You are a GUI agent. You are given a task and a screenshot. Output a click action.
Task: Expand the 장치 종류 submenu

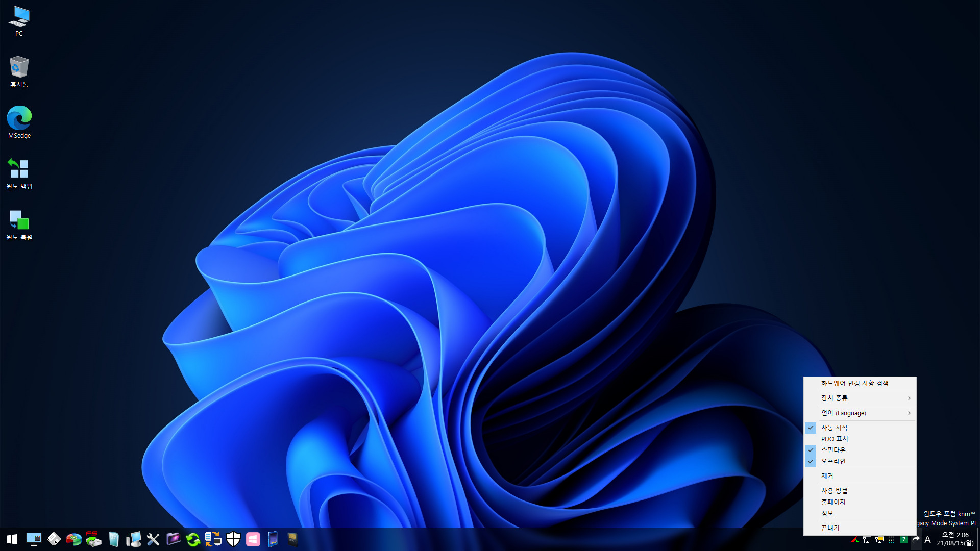click(860, 398)
